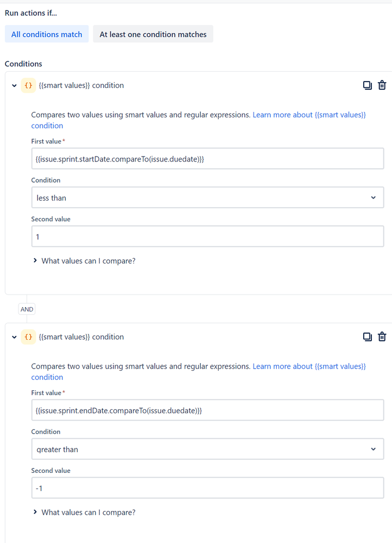Open the 'greater than' Condition dropdown
The width and height of the screenshot is (392, 543).
click(x=207, y=450)
